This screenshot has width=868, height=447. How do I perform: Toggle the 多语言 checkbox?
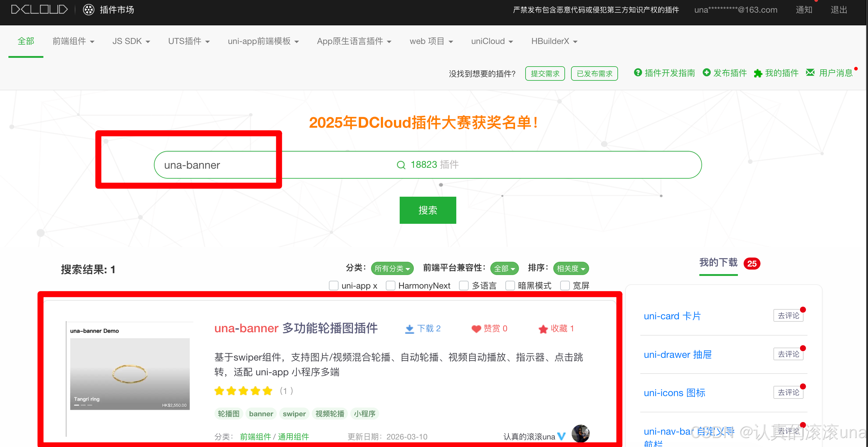[464, 286]
